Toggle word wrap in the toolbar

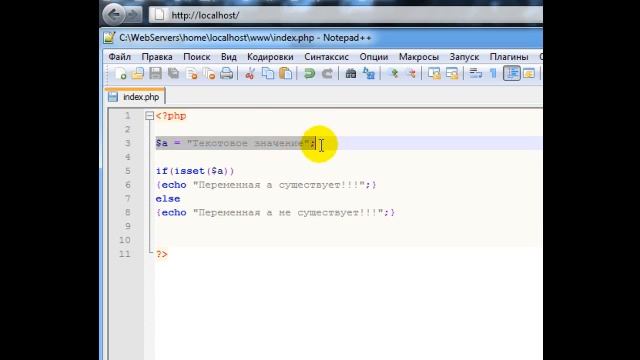pyautogui.click(x=476, y=73)
